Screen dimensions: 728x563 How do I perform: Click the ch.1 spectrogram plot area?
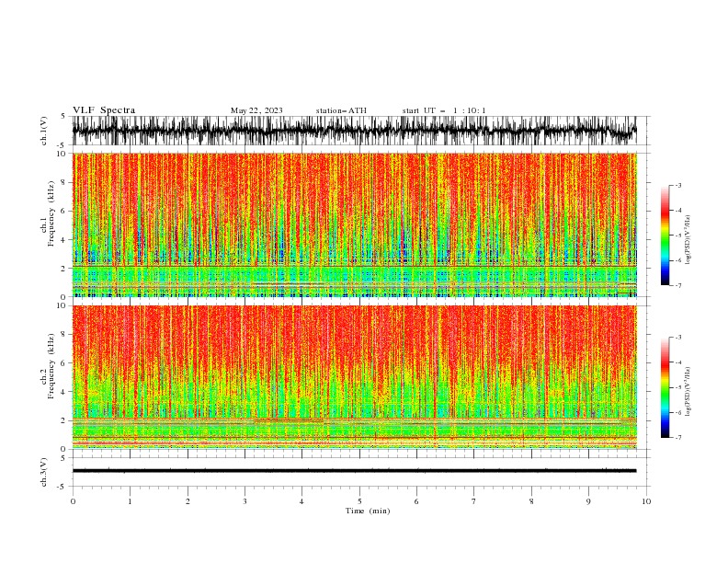pos(354,224)
